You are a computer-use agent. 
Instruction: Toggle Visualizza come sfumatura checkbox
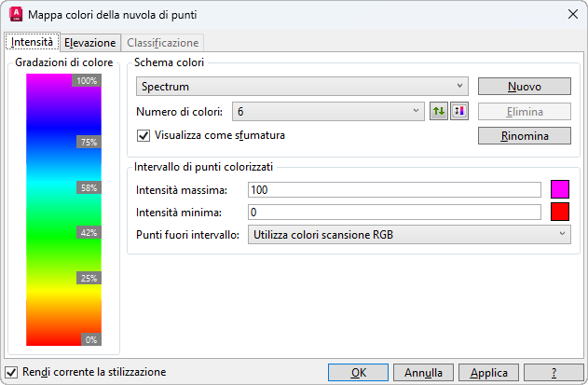pos(144,135)
